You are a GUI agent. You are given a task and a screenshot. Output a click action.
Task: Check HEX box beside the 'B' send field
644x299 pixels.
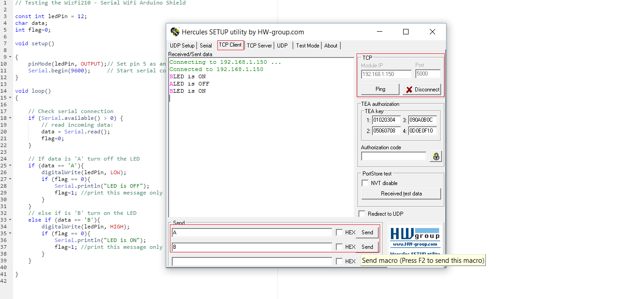coord(339,247)
